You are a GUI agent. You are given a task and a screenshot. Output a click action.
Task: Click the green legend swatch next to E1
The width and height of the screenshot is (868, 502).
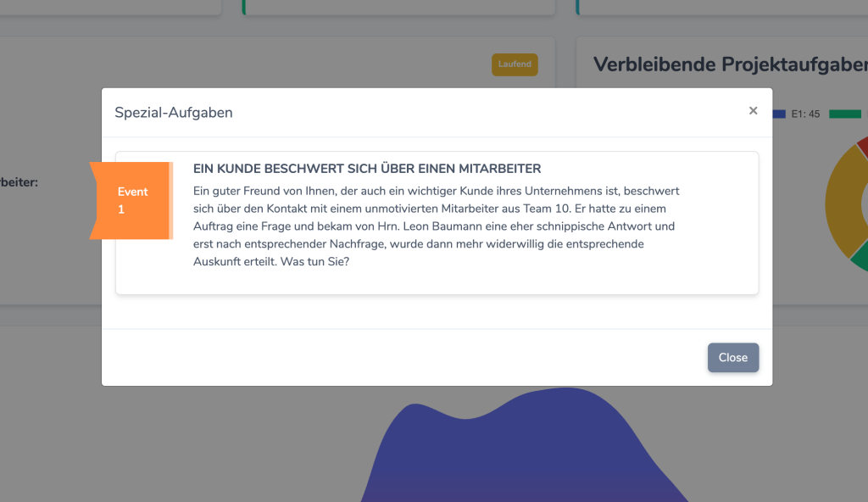tap(845, 114)
